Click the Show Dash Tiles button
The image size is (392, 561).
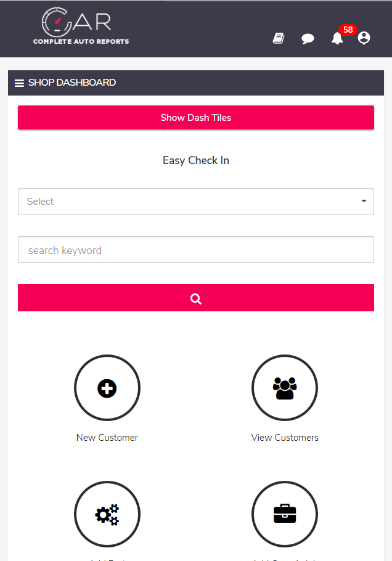click(x=196, y=117)
